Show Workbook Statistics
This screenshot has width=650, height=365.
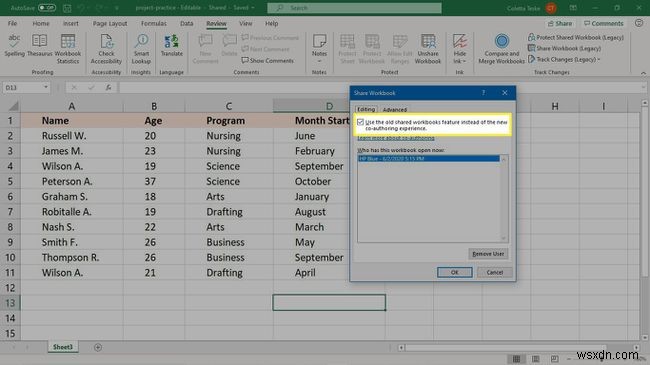[x=68, y=49]
